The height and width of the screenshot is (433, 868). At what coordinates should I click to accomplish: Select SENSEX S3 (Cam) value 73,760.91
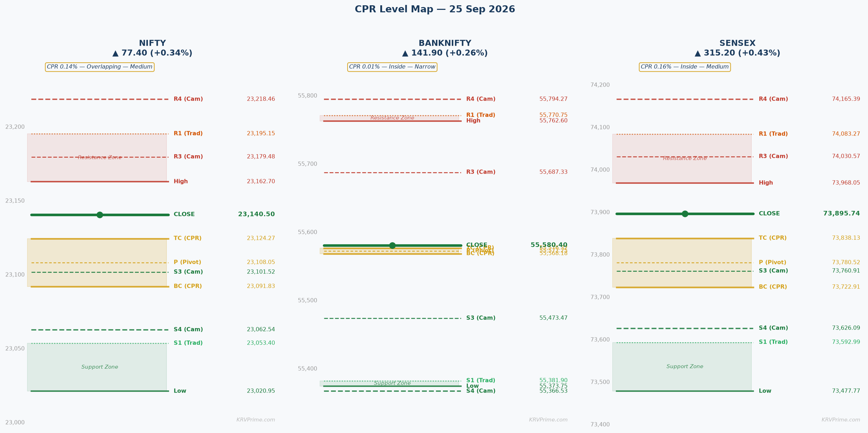(846, 271)
